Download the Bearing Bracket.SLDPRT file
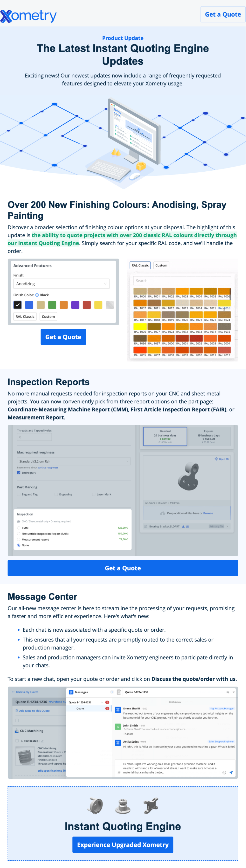The width and height of the screenshot is (246, 868). coord(183,526)
